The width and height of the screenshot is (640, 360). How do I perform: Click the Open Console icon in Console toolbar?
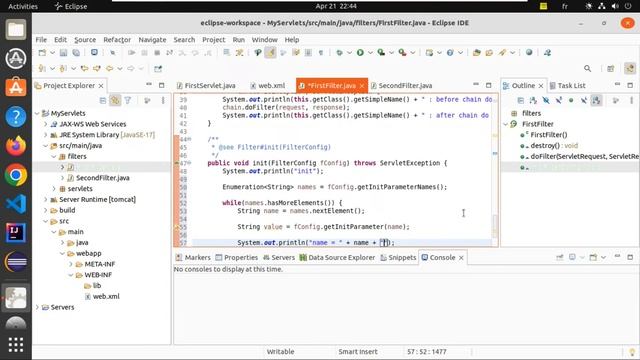pyautogui.click(x=593, y=257)
